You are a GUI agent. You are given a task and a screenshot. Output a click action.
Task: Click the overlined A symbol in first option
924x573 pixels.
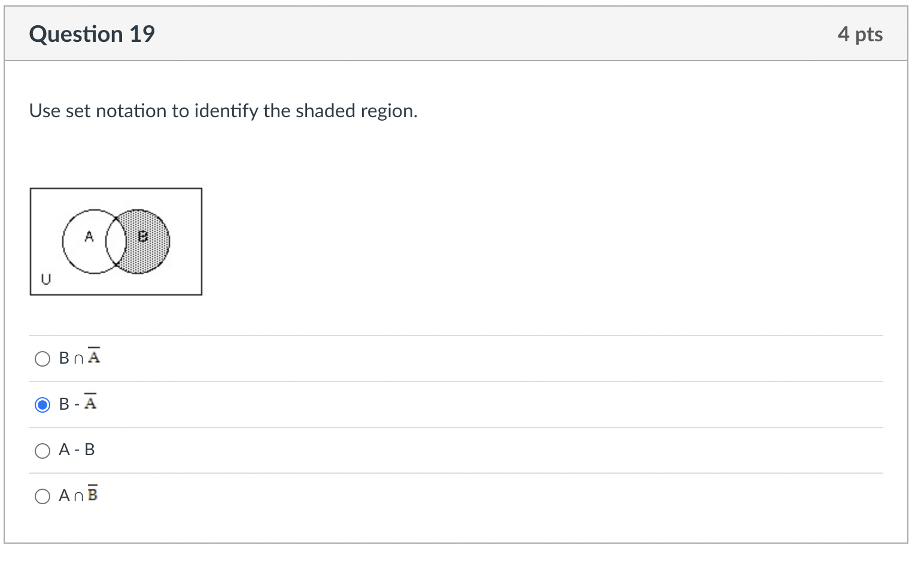[x=94, y=355]
